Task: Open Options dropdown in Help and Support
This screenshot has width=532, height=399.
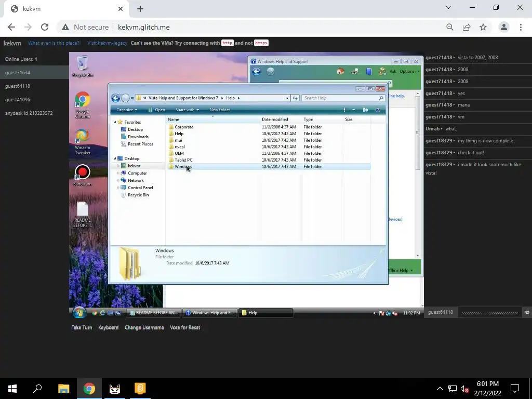Action: click(x=409, y=71)
